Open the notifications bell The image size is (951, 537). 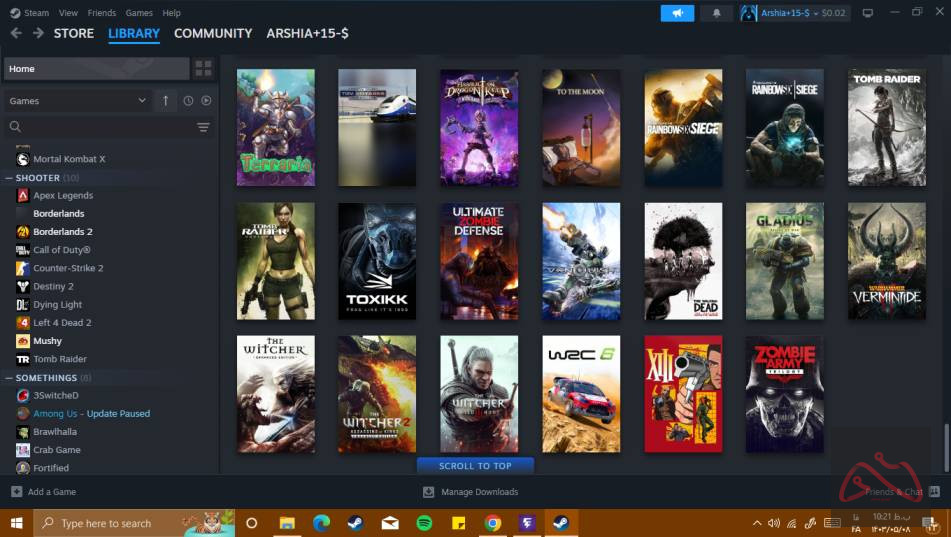pyautogui.click(x=716, y=13)
